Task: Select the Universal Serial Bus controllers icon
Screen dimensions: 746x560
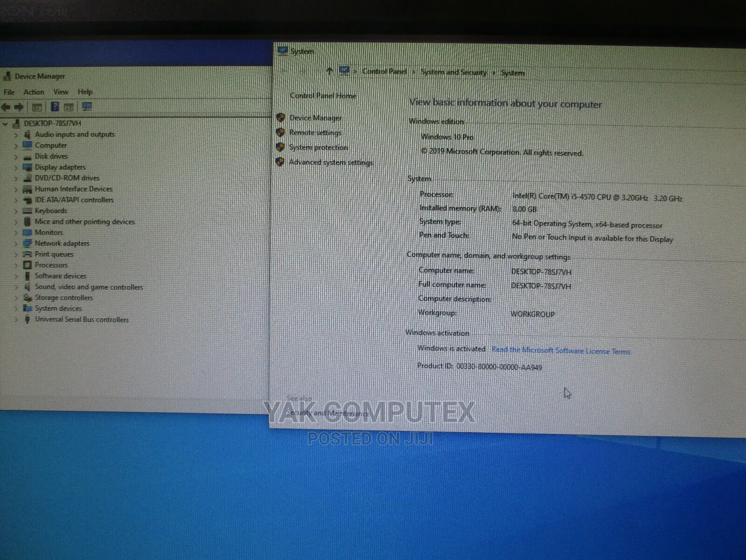Action: (x=27, y=320)
